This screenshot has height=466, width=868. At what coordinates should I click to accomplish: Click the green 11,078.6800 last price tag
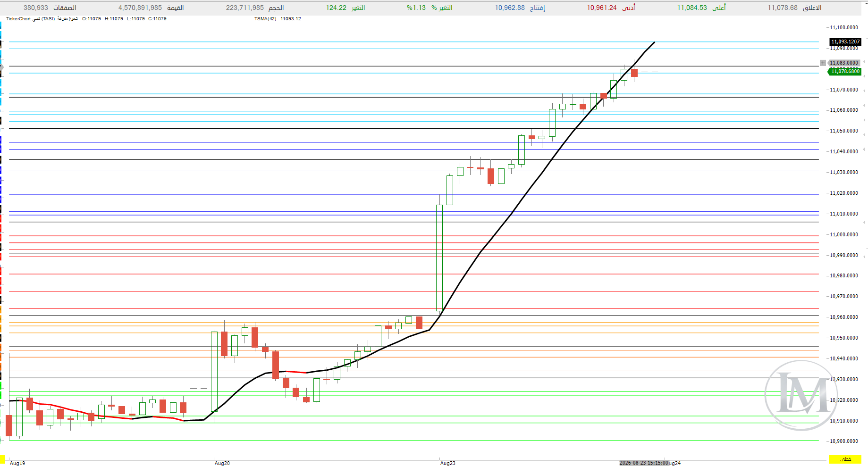click(x=845, y=71)
